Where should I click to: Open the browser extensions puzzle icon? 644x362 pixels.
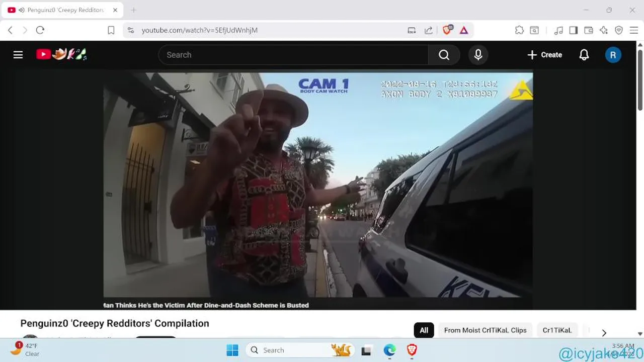pos(519,30)
